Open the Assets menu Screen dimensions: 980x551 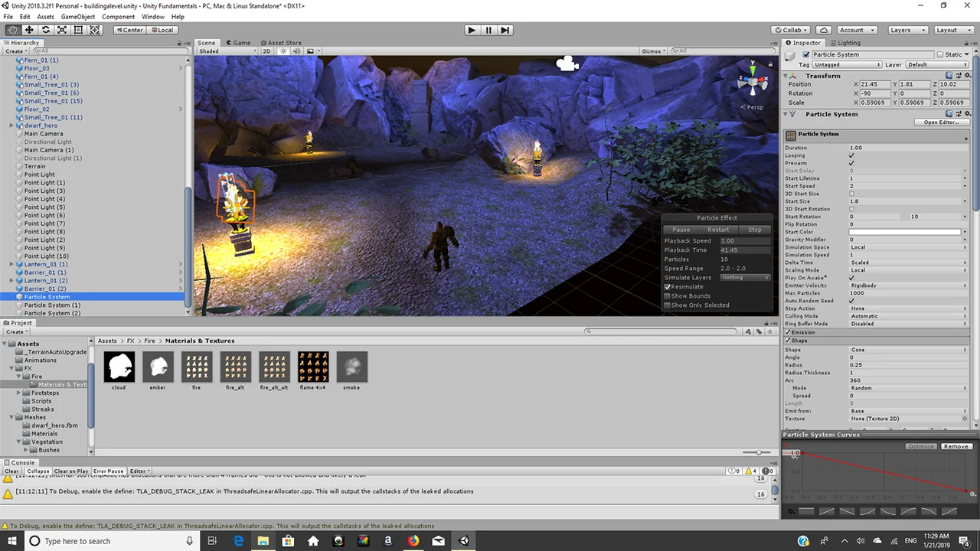(x=45, y=17)
